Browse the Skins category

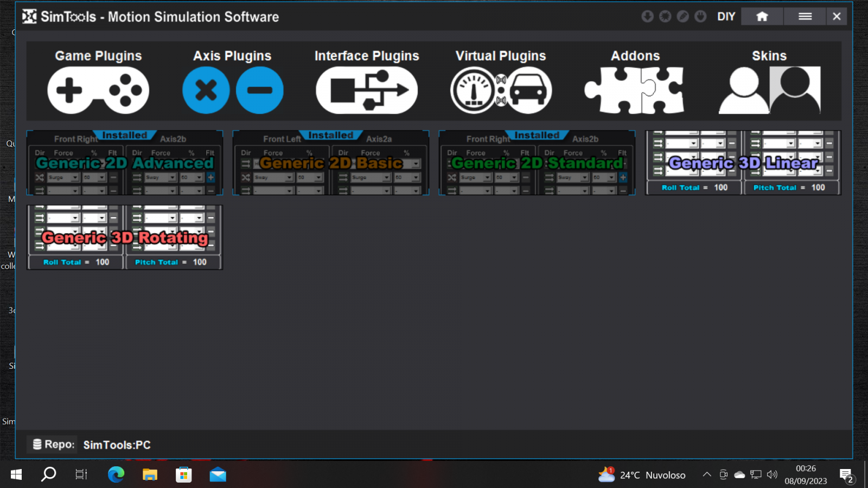point(769,90)
